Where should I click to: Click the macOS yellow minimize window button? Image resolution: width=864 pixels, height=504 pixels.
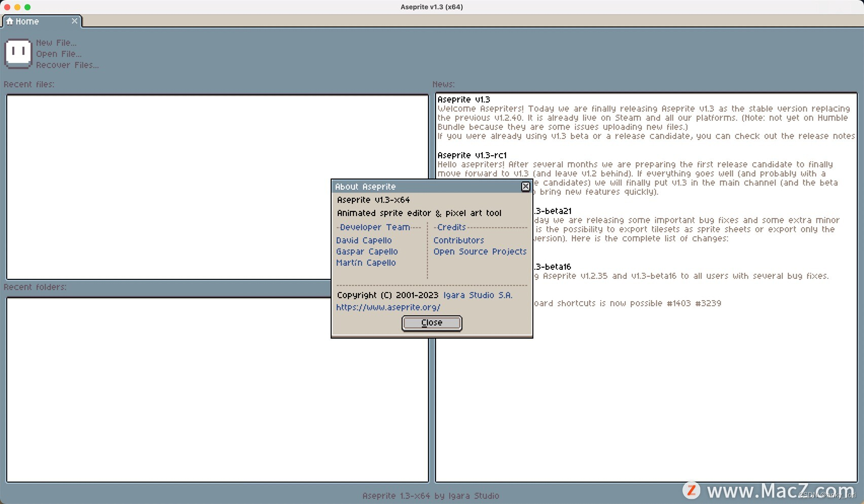[x=17, y=7]
